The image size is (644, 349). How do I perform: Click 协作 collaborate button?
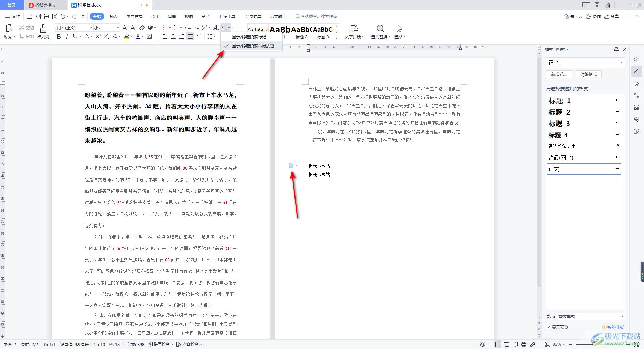pyautogui.click(x=594, y=16)
